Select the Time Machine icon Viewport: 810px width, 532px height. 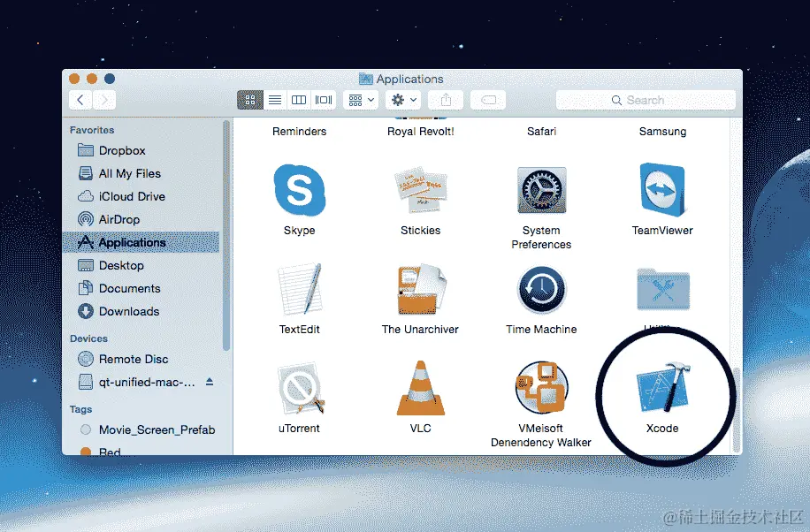point(541,289)
